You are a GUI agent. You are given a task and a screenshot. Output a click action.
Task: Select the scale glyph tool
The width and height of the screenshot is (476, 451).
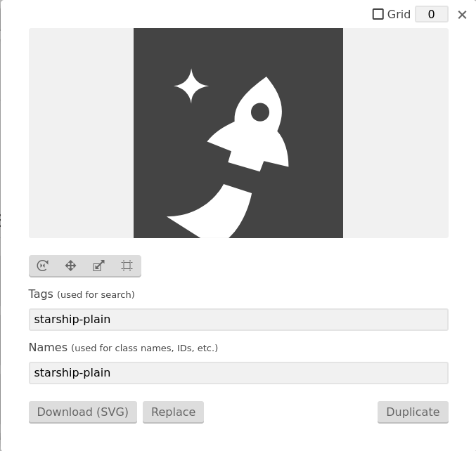tap(98, 266)
